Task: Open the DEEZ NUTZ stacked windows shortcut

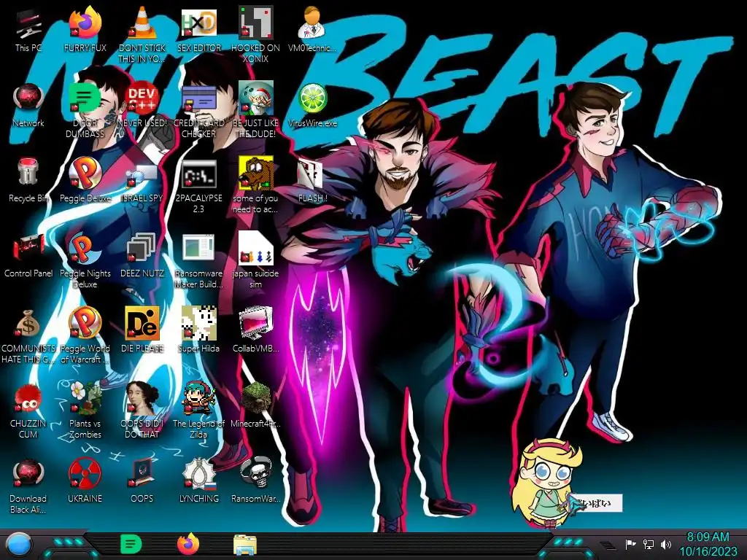Action: (x=142, y=255)
